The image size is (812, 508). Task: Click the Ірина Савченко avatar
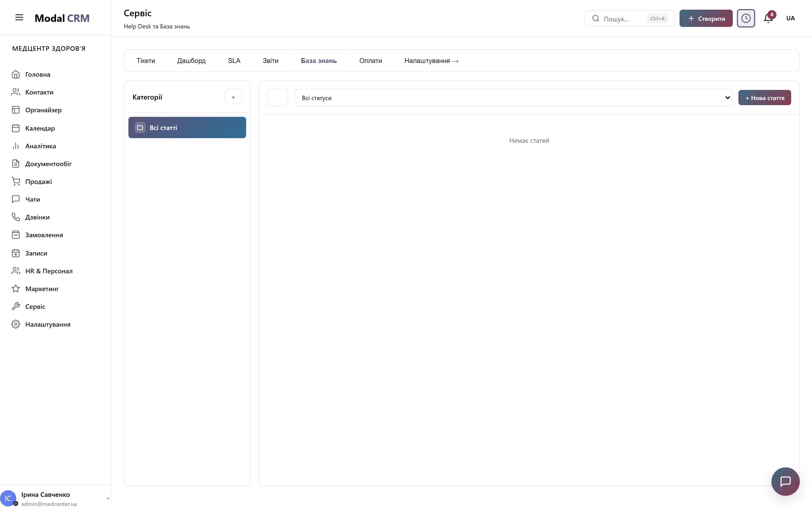tap(8, 498)
